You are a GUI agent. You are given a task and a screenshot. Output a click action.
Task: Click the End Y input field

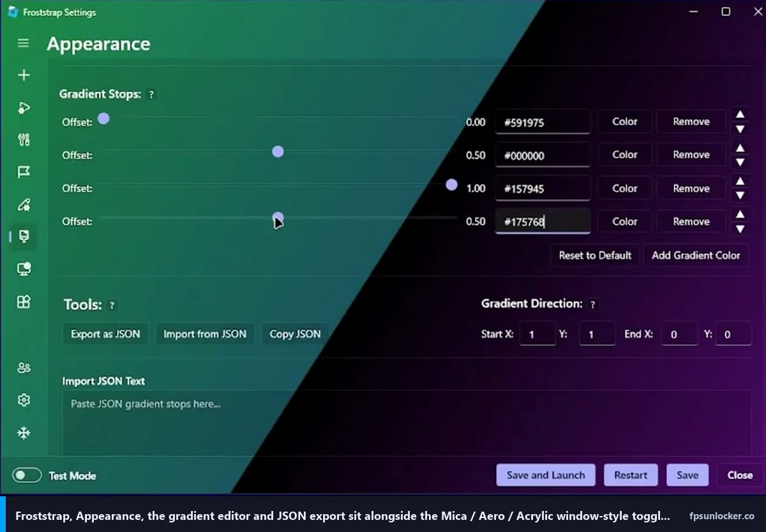pos(733,334)
